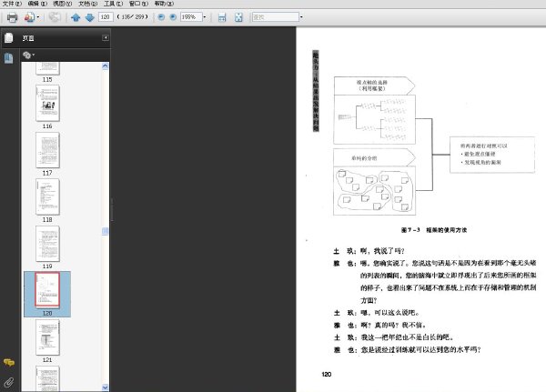
Task: Open the 视图 (View) menu
Action: pyautogui.click(x=62, y=4)
